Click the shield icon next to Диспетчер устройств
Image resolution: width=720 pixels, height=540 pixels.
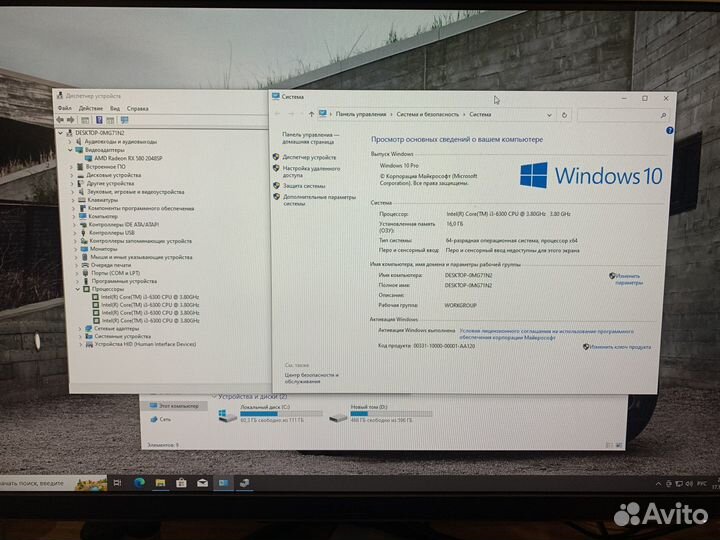pyautogui.click(x=276, y=157)
